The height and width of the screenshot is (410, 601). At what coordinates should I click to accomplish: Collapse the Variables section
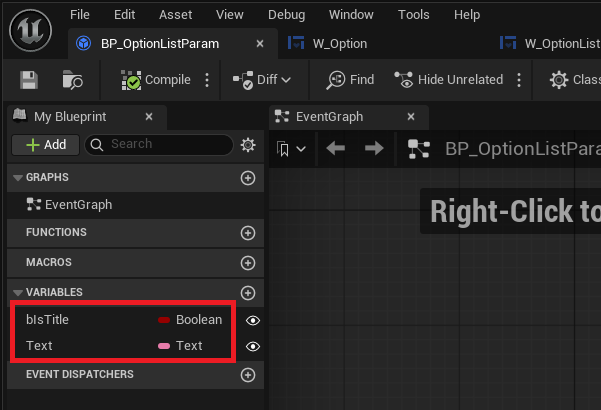17,292
